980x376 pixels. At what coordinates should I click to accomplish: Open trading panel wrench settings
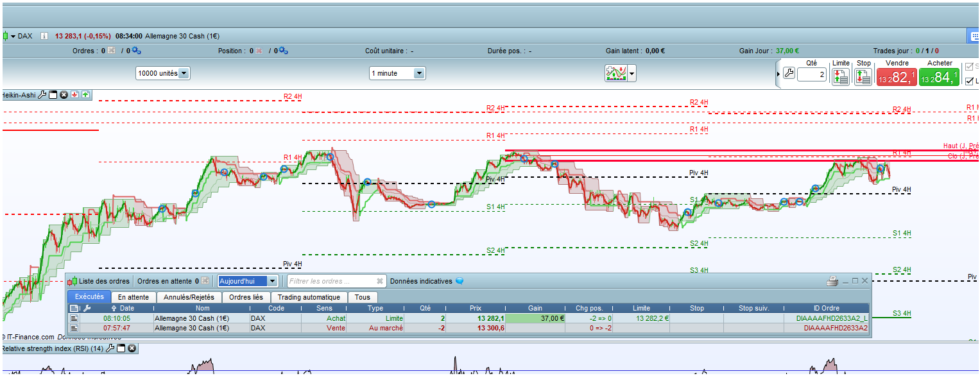[x=789, y=73]
